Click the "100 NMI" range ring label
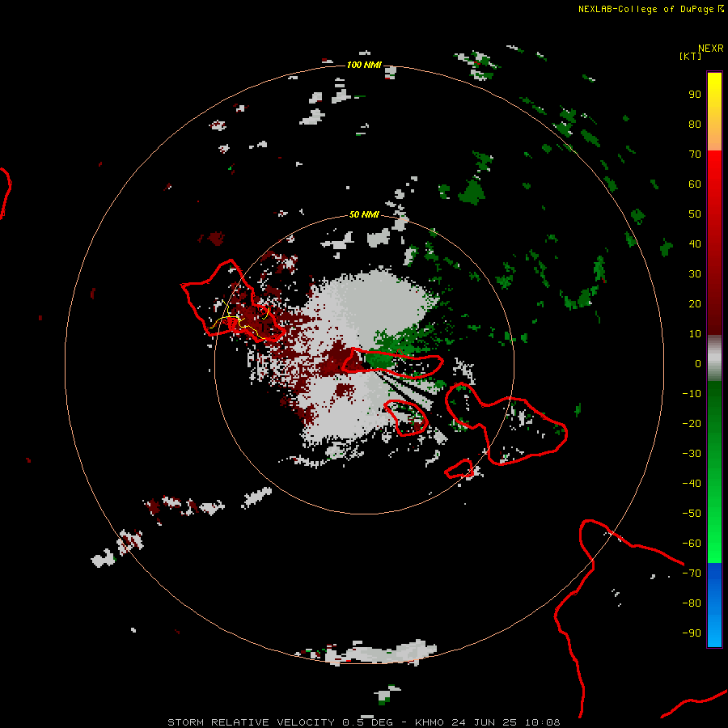 coord(364,65)
